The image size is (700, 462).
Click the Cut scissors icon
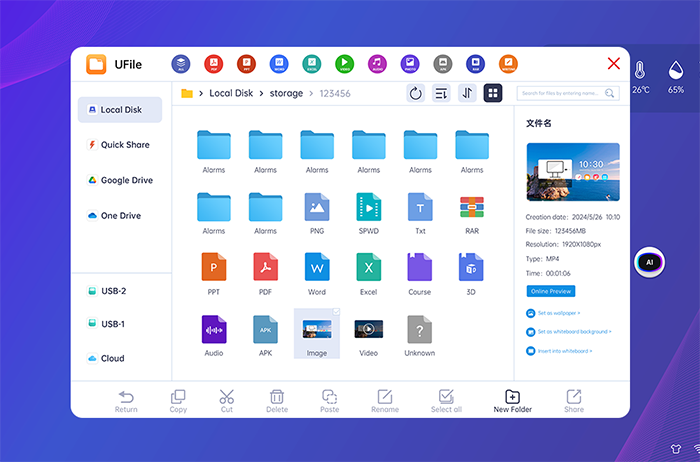(226, 401)
